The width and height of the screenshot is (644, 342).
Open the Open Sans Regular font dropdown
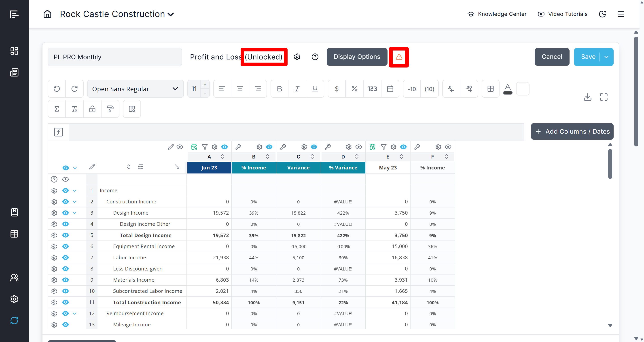point(135,89)
